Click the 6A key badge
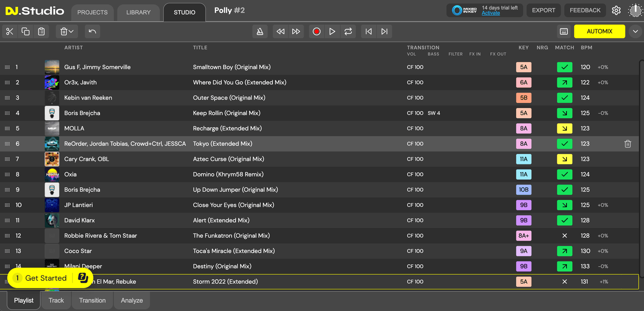 [524, 83]
